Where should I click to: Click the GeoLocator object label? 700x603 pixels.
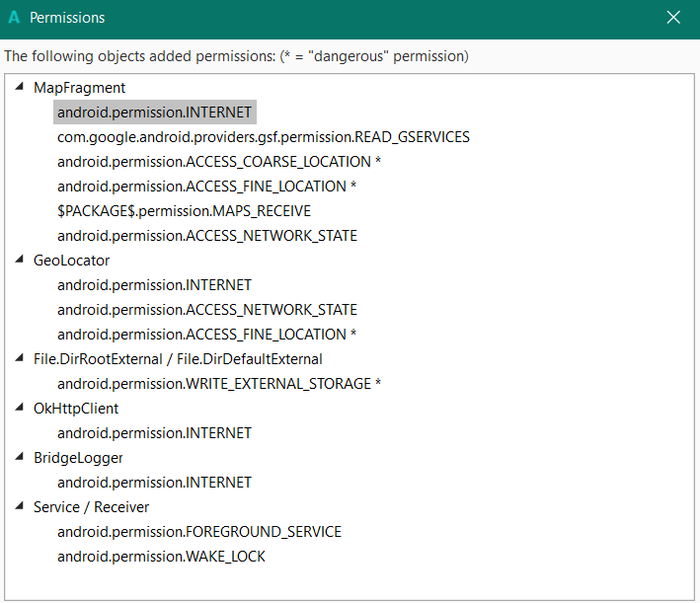point(71,261)
